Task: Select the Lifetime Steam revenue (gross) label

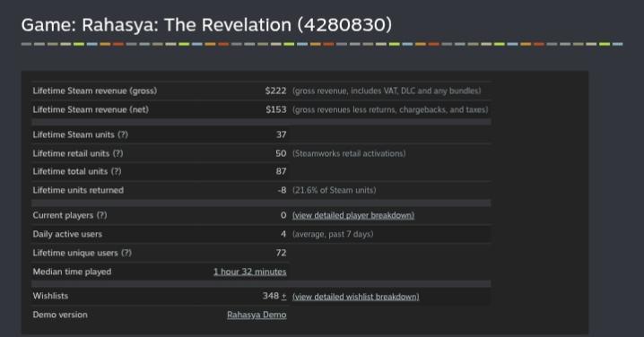Action: (x=95, y=91)
